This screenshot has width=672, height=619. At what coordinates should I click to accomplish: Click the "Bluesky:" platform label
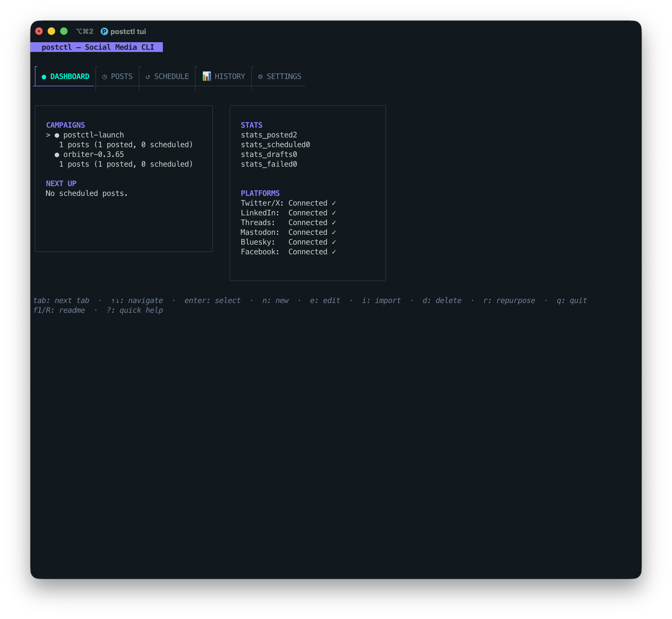[258, 242]
